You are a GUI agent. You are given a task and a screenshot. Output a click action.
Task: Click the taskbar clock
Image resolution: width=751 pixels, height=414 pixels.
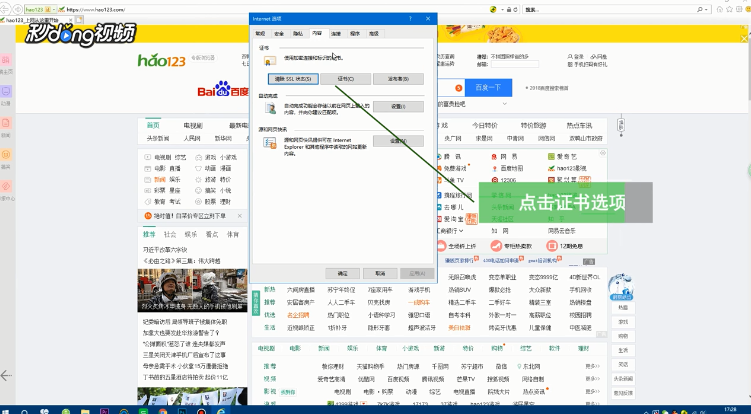click(730, 410)
